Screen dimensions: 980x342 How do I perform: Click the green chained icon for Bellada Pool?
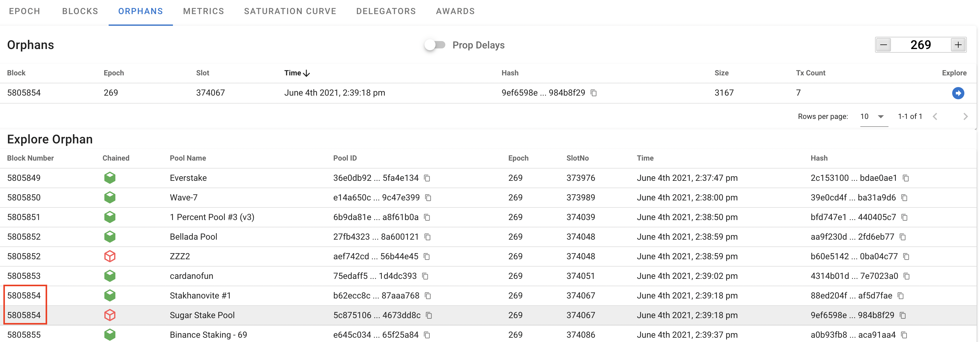(110, 237)
